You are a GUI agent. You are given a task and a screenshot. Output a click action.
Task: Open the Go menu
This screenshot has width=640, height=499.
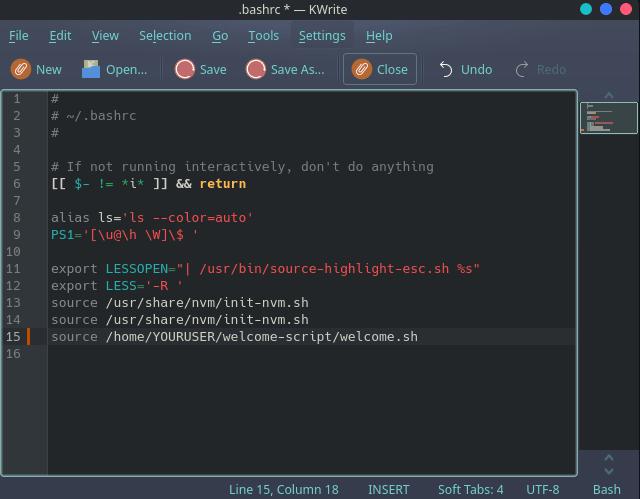coord(220,36)
